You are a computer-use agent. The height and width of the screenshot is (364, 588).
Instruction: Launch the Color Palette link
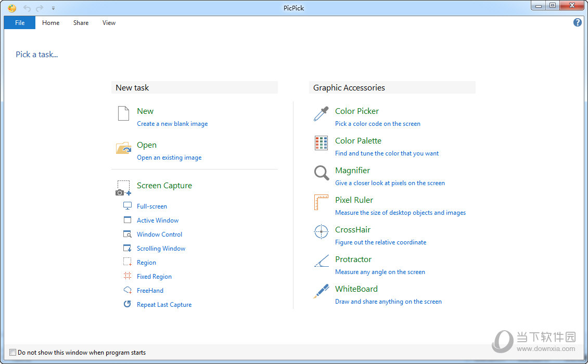[x=358, y=140]
